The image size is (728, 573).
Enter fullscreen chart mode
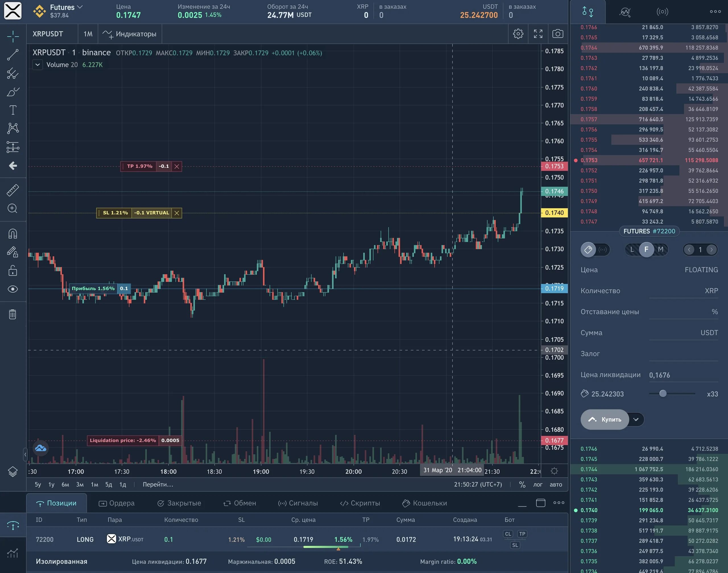(538, 34)
